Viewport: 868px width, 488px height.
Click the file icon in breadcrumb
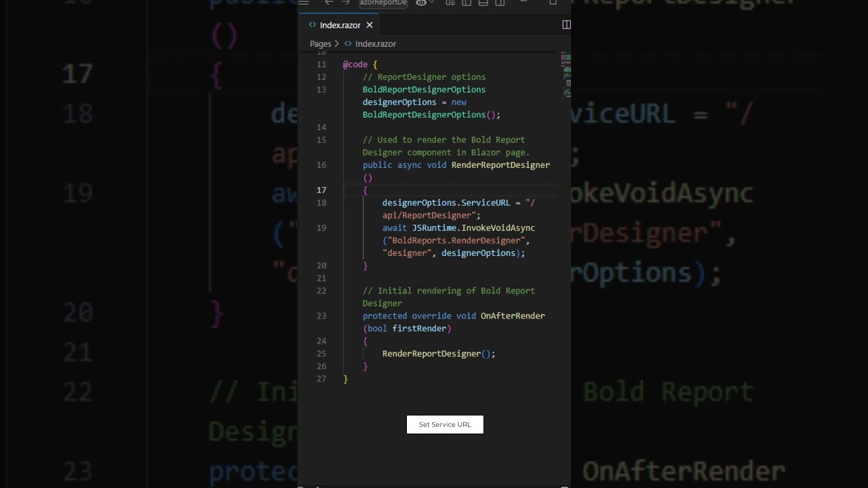(x=348, y=43)
